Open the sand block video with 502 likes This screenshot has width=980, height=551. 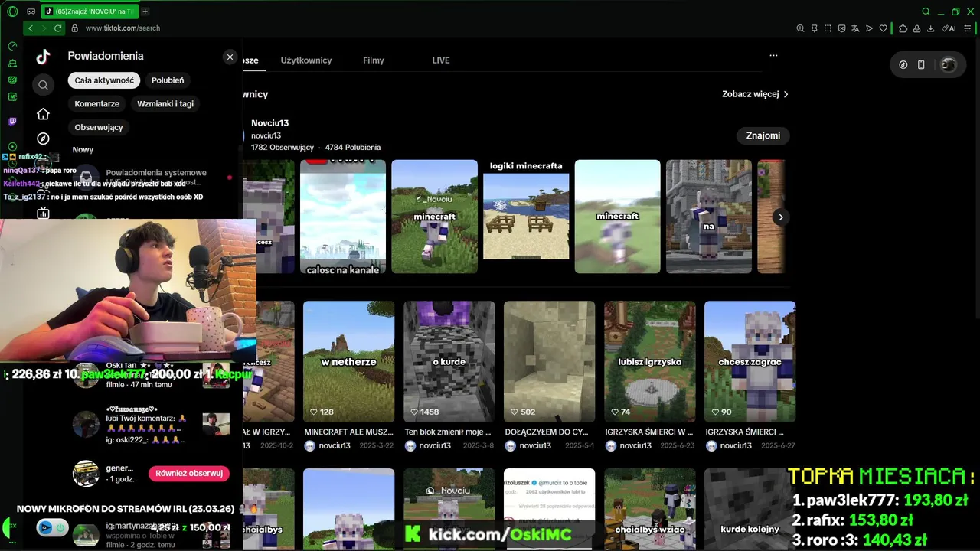point(550,361)
